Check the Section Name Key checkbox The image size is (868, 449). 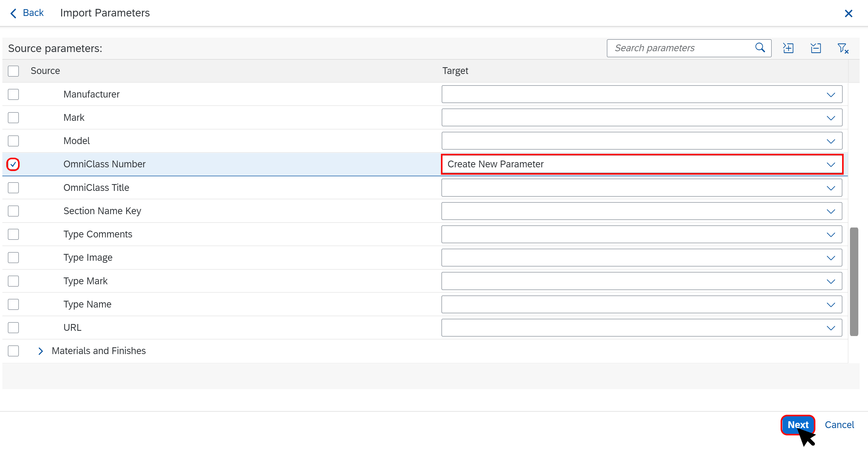14,211
